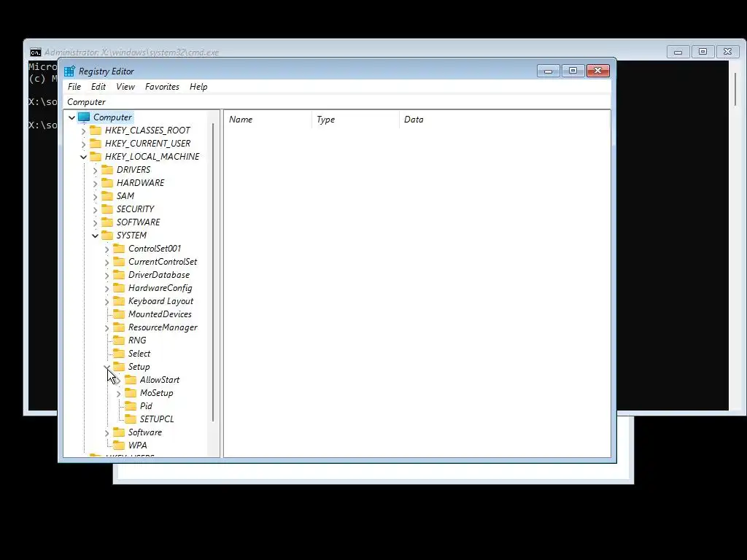Expand the ControlSet001 chevron
The width and height of the screenshot is (747, 560).
(x=107, y=249)
